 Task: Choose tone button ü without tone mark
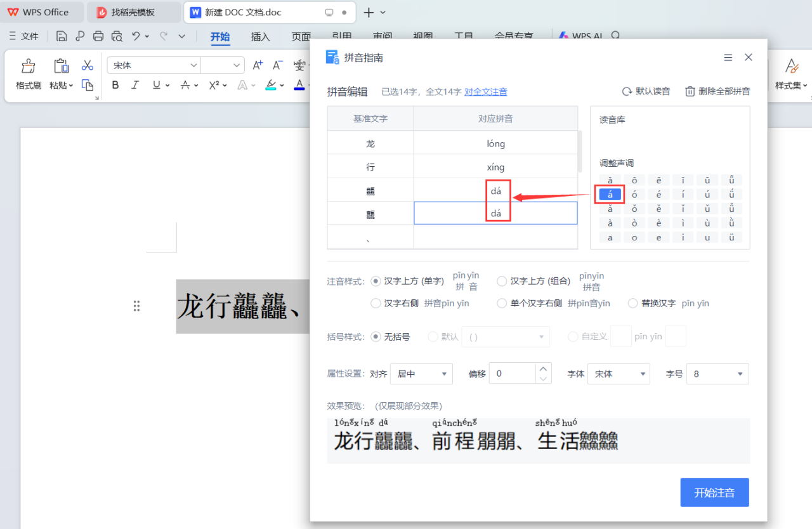click(x=731, y=237)
